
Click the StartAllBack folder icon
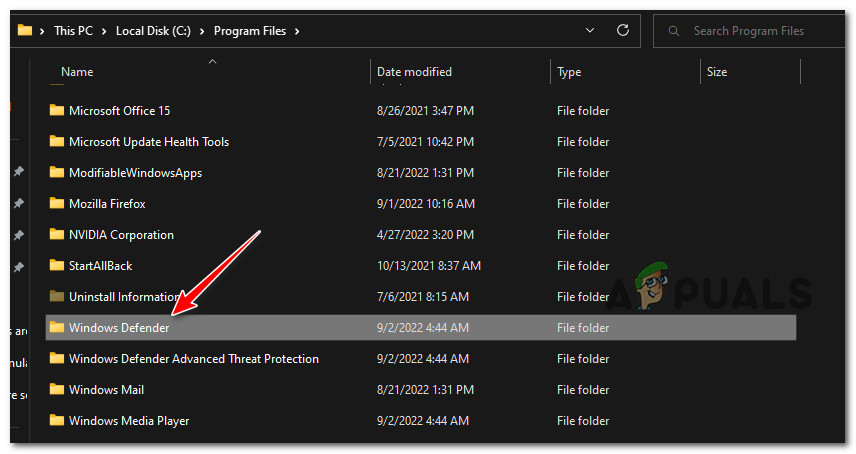56,266
